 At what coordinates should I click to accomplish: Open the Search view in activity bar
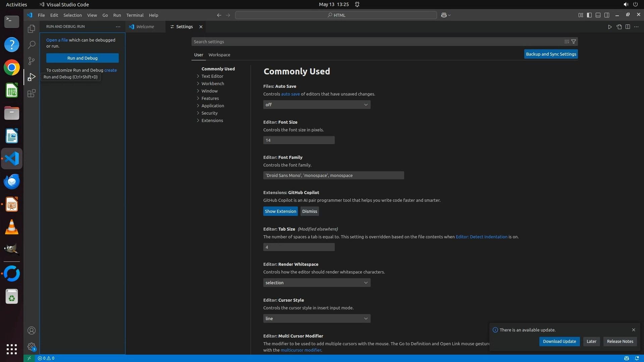(x=31, y=45)
